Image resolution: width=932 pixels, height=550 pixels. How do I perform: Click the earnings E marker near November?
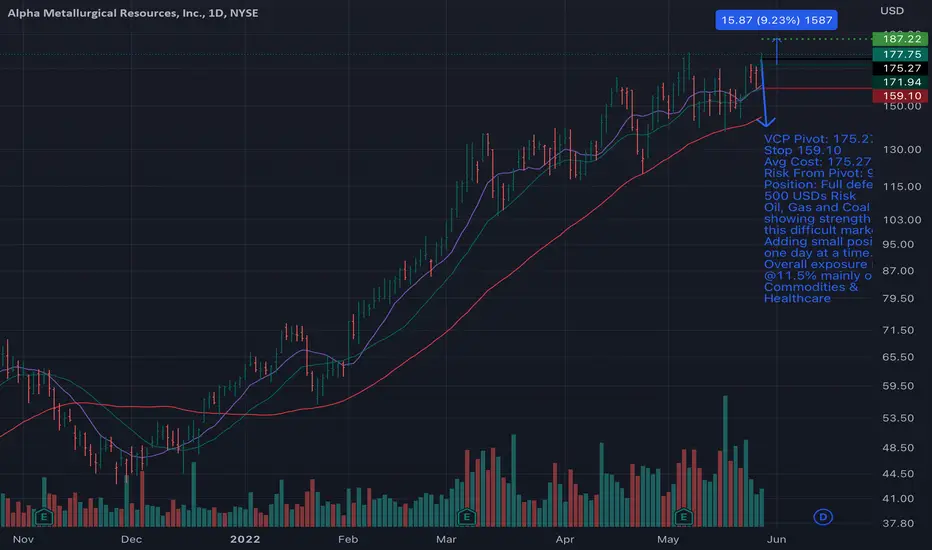click(43, 517)
